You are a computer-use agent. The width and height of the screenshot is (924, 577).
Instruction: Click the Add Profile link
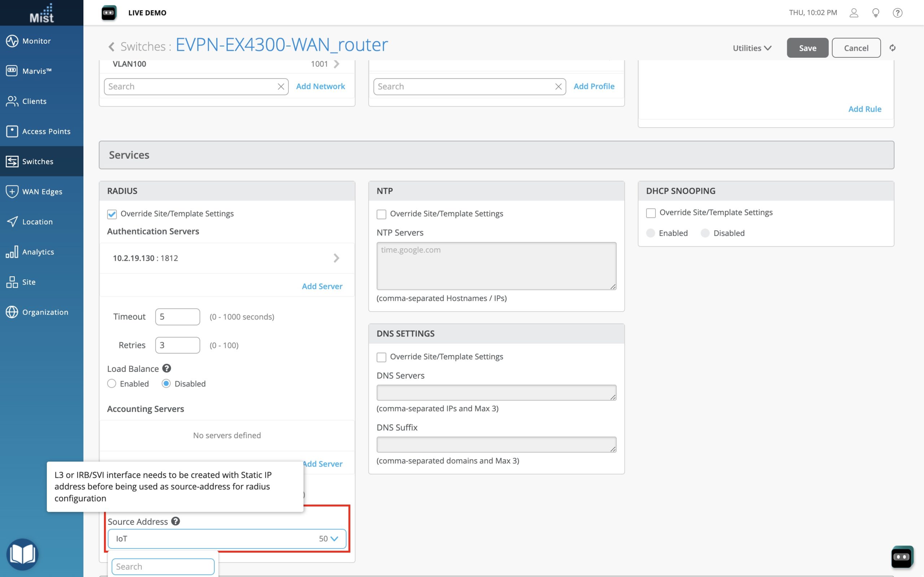tap(594, 86)
